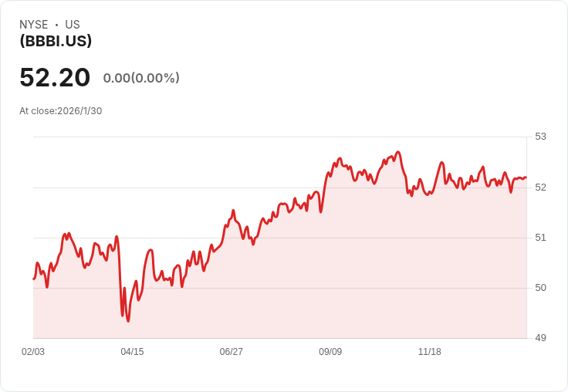
Task: Click the left starting point of the price line
Action: click(x=34, y=279)
